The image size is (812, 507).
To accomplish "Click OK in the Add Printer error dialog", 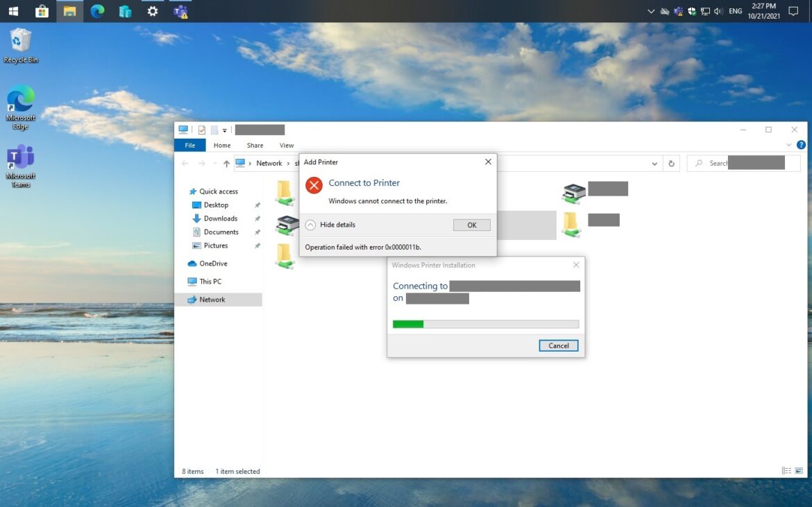I will coord(471,225).
